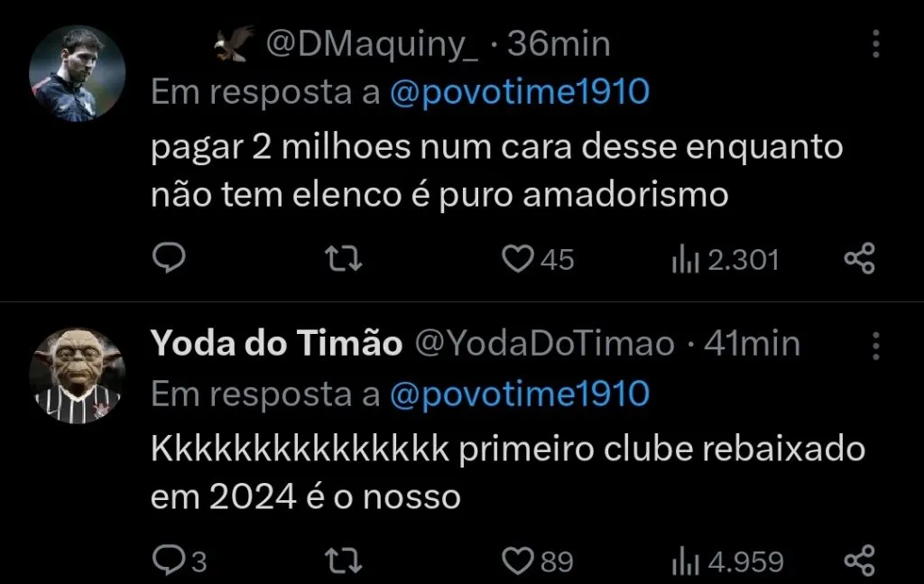Click the retweet icon on @DMaquiny_'s tweet
Screen dimensions: 924x584
pyautogui.click(x=343, y=259)
